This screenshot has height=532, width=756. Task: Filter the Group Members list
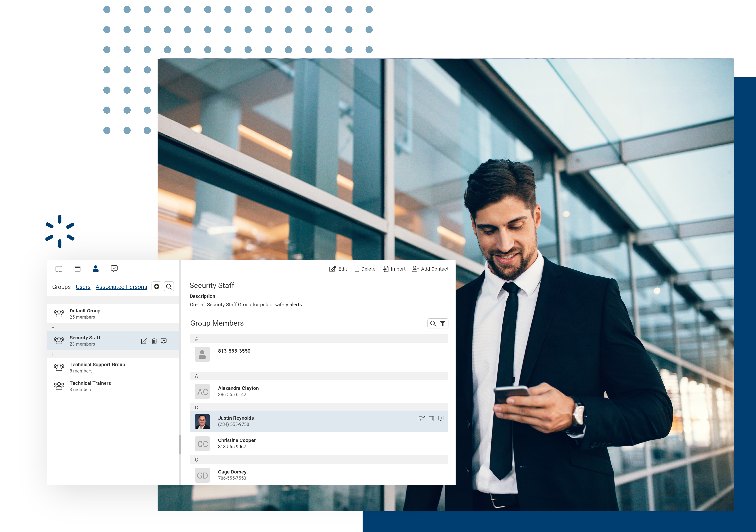coord(443,324)
